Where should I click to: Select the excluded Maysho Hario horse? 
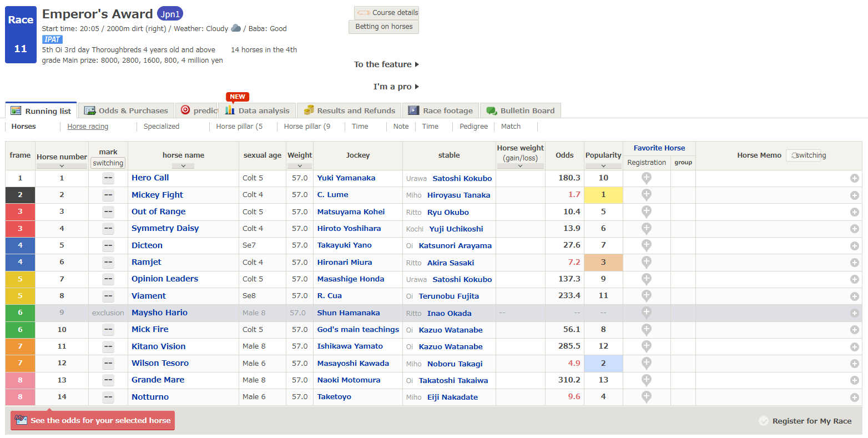(x=159, y=313)
